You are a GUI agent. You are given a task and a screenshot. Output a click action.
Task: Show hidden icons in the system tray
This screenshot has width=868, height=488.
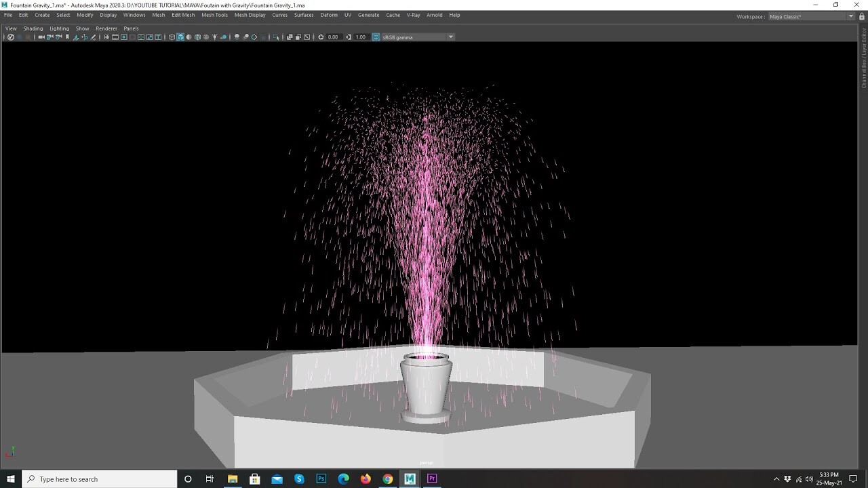pos(776,479)
